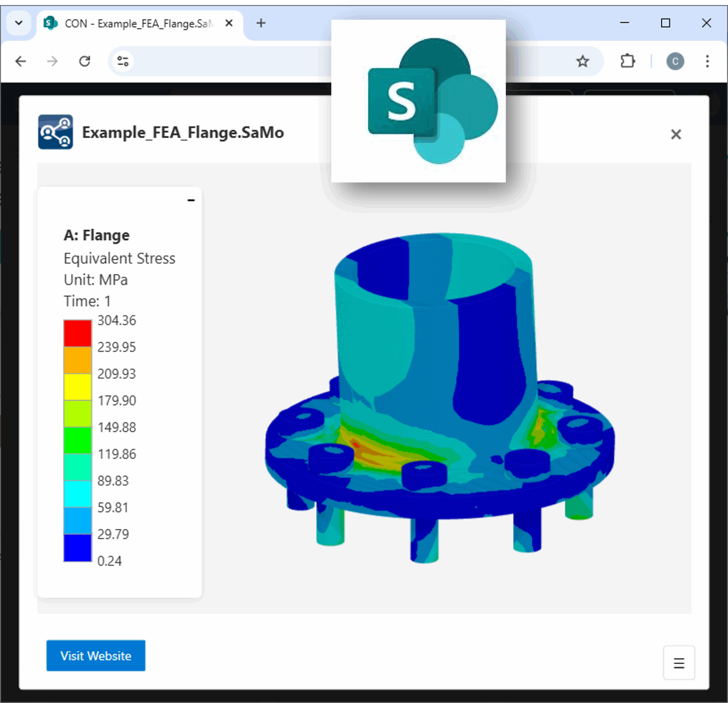Select the Example_FEA_Flange.SaMo browser tab
The height and width of the screenshot is (703, 728).
[139, 24]
